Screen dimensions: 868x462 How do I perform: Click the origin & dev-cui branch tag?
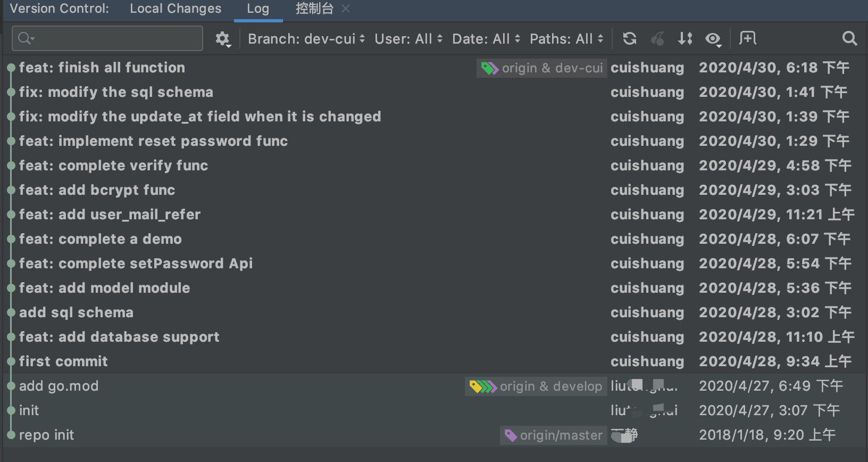click(542, 68)
